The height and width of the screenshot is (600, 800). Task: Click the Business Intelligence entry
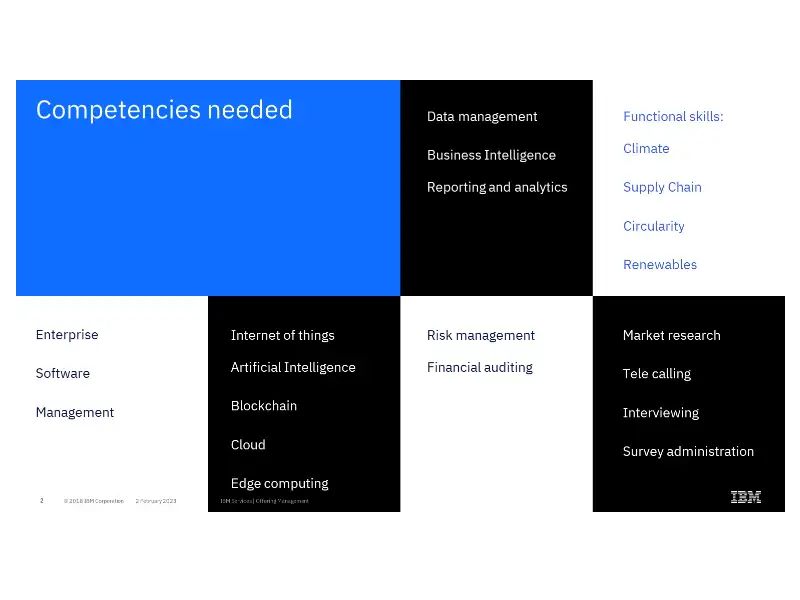[491, 155]
